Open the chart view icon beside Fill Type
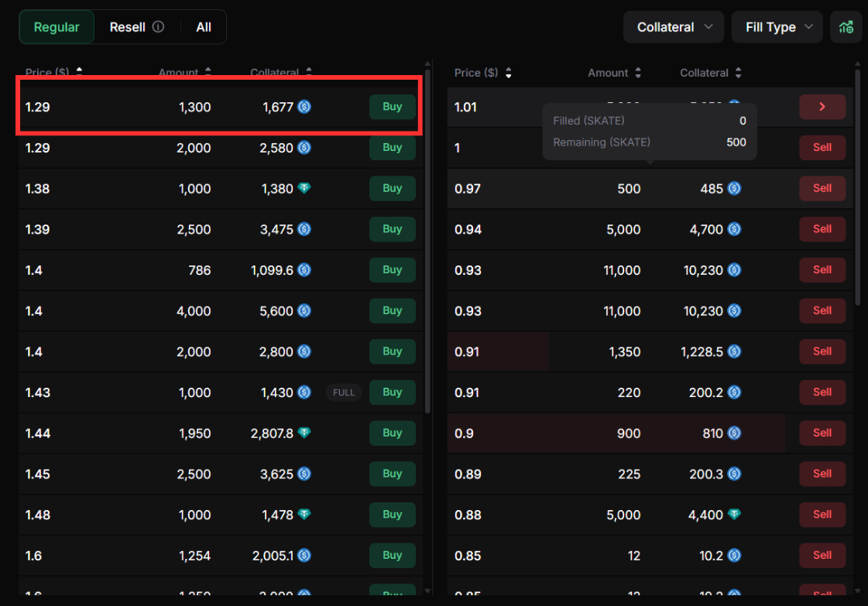Image resolution: width=868 pixels, height=606 pixels. coord(846,27)
